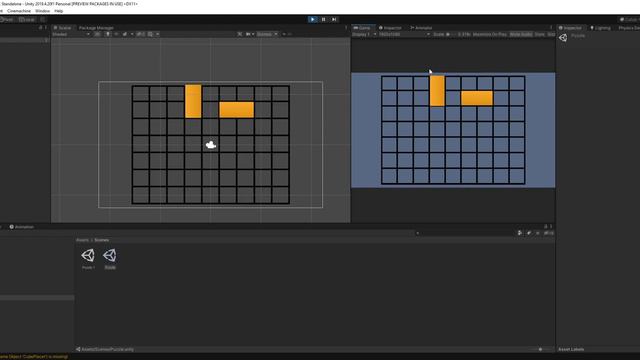640x360 pixels.
Task: Open the Window menu
Action: (42, 11)
